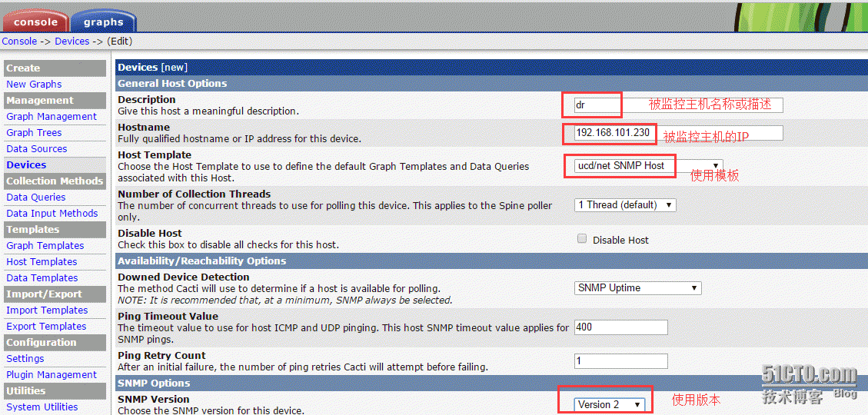Click the Import/Export section header

tap(55, 294)
